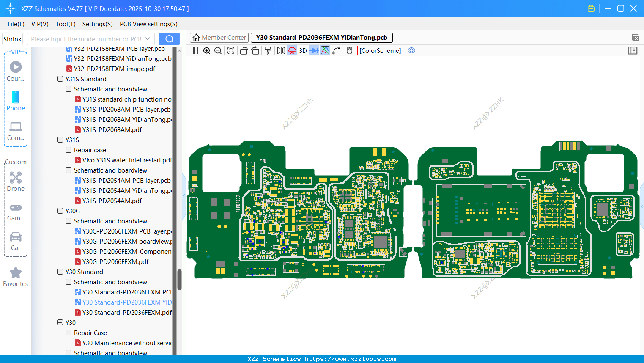Collapse the Y31S Standard section
Screen dimensions: 644x363
tap(60, 79)
